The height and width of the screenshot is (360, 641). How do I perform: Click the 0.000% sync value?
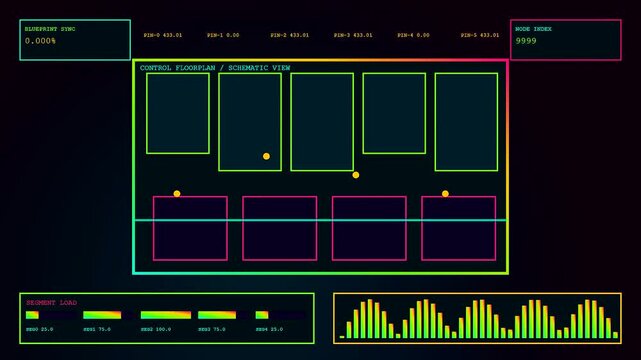40,41
